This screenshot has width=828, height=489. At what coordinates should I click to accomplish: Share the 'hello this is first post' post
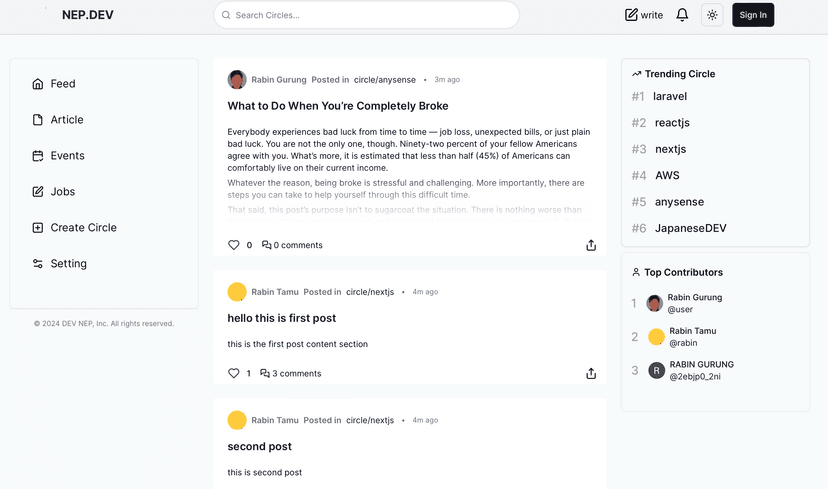point(591,374)
